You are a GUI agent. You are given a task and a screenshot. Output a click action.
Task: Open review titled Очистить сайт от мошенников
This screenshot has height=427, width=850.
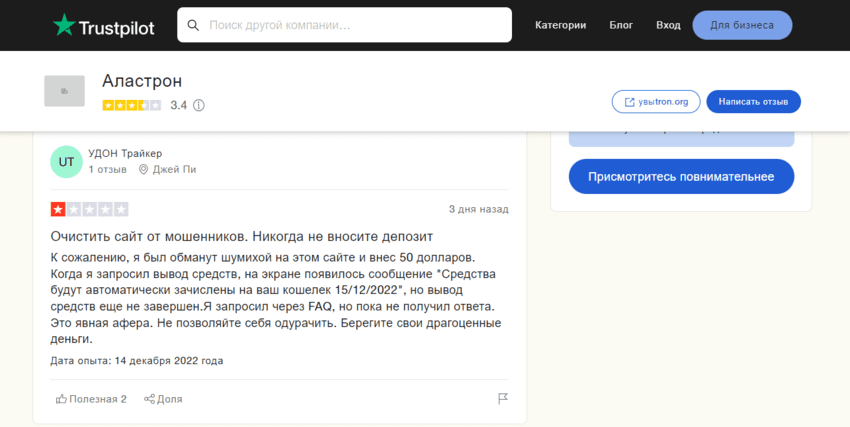[x=242, y=237]
